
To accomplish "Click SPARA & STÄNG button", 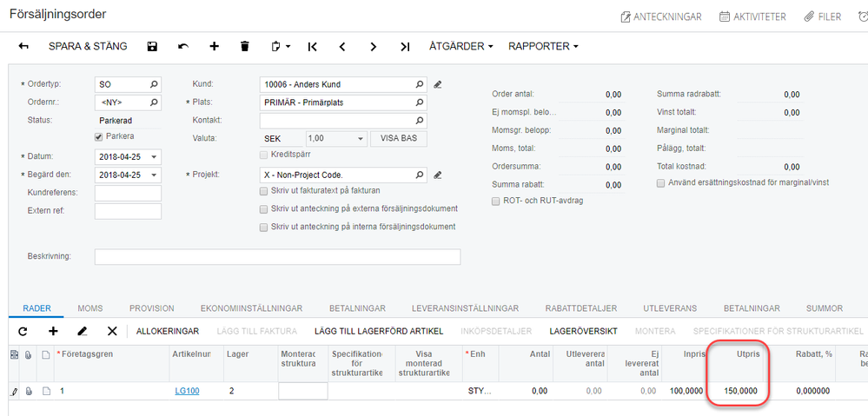I will [x=87, y=46].
